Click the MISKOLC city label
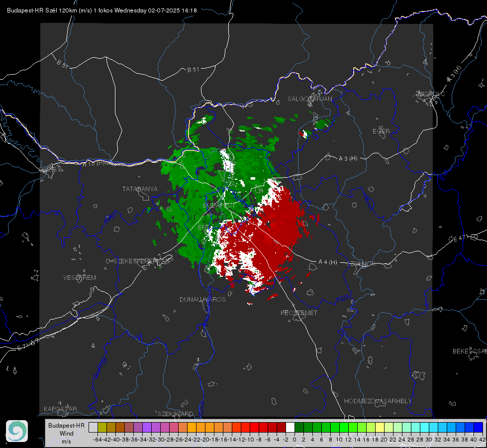 pyautogui.click(x=431, y=94)
